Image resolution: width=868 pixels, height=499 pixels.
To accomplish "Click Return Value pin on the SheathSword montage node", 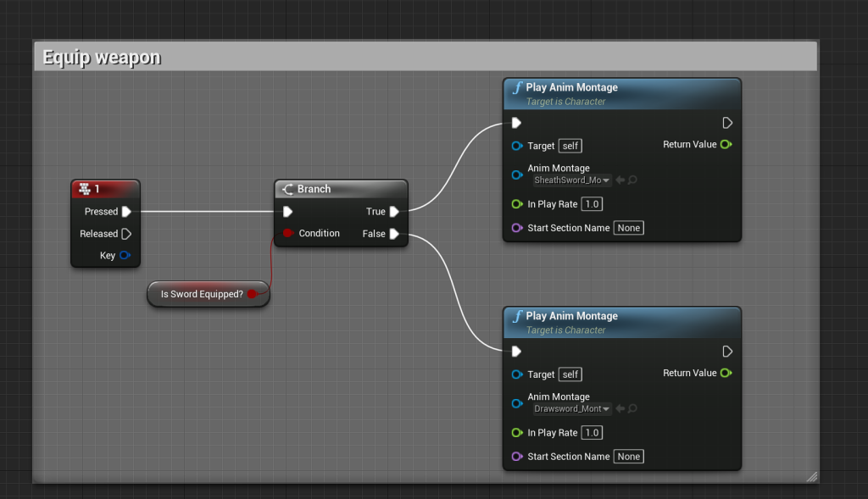I will pyautogui.click(x=726, y=145).
